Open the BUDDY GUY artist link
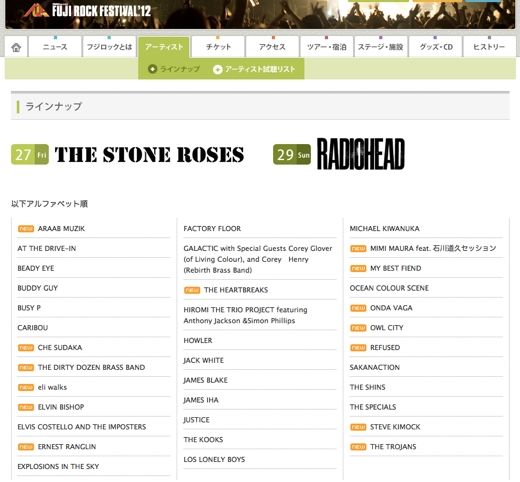520x482 pixels. coord(38,288)
